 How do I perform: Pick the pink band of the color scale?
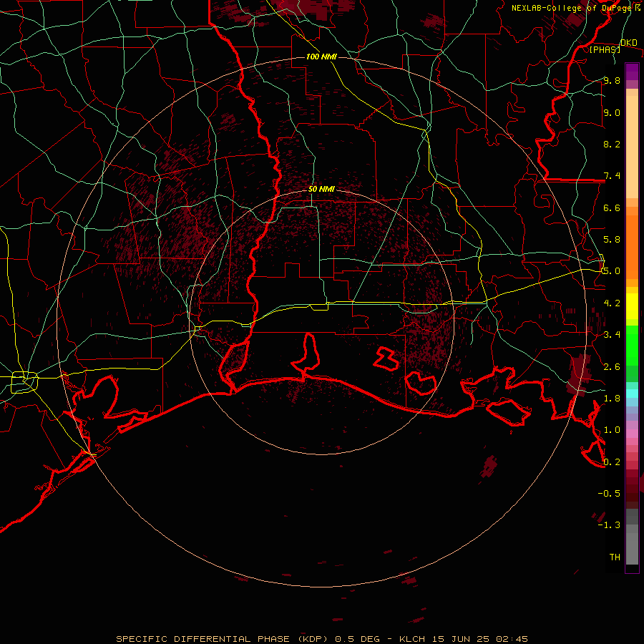pos(632,434)
